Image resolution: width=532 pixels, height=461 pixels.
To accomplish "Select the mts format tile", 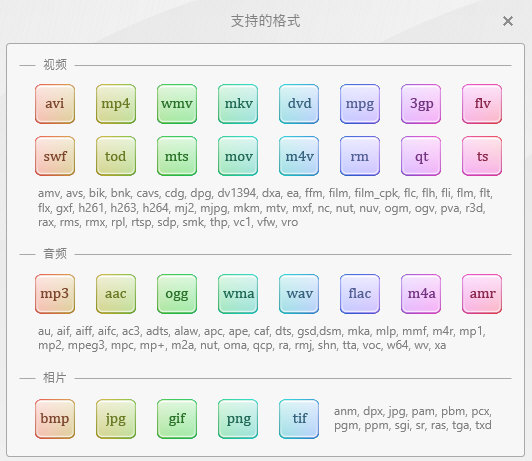I will click(177, 156).
